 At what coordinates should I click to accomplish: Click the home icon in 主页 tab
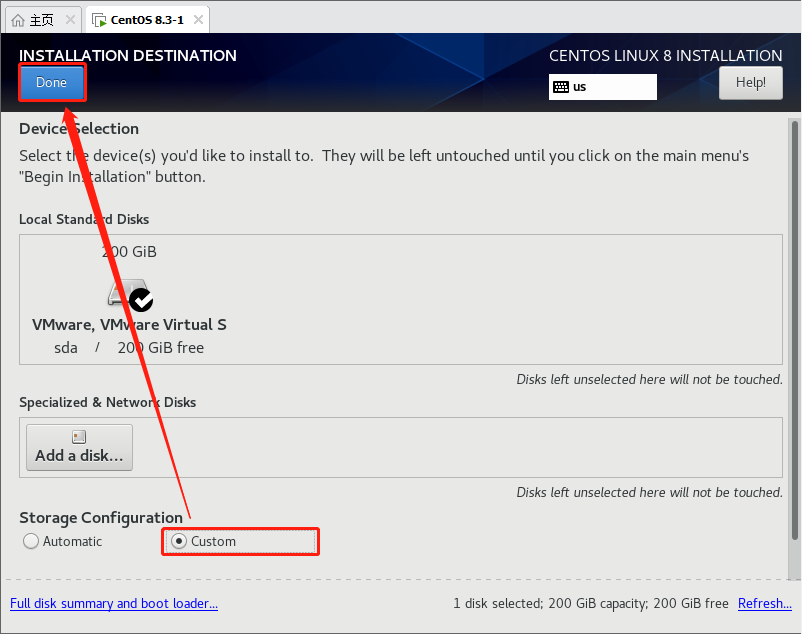click(18, 20)
